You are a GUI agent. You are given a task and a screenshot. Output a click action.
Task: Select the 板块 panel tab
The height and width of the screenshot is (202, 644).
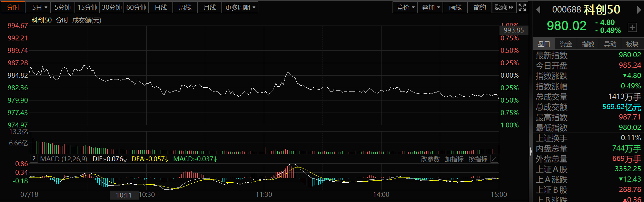[632, 44]
